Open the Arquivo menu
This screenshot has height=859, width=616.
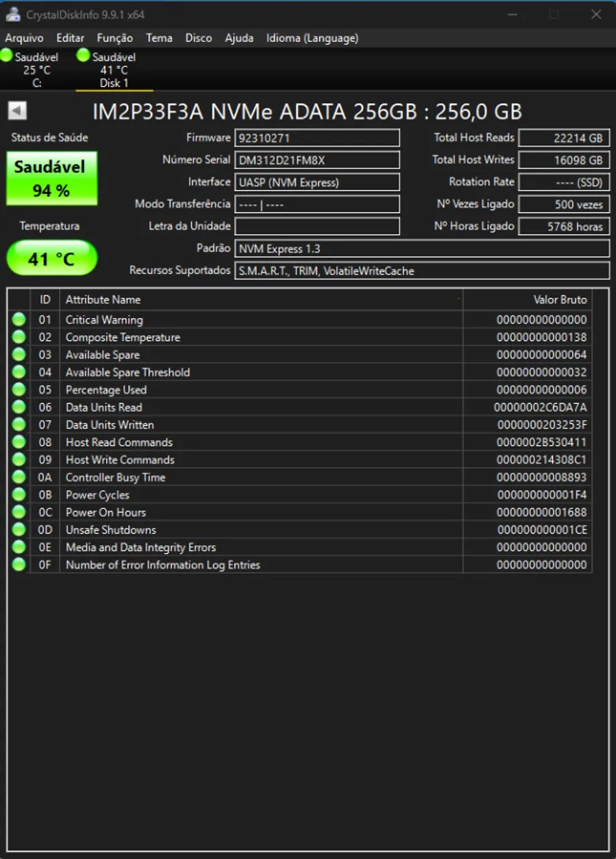click(24, 38)
